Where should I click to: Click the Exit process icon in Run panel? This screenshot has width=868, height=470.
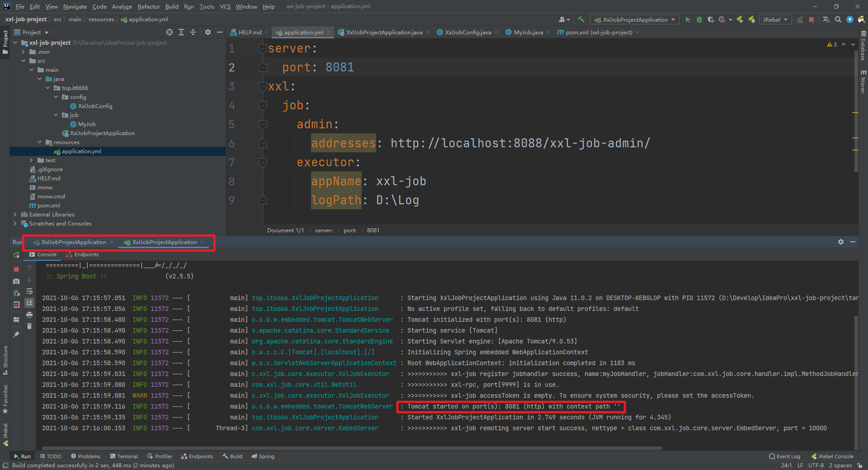[16, 305]
